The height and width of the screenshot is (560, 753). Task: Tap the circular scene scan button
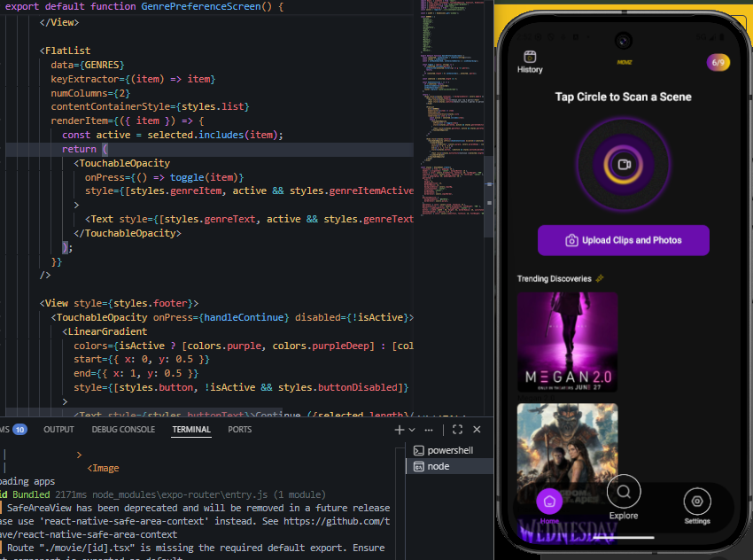click(x=623, y=164)
